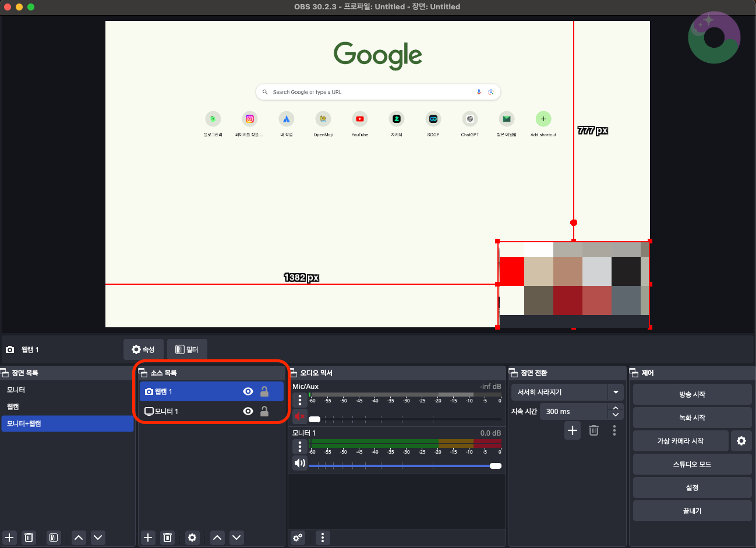Screen dimensions: 756x548
Task: Hide the 웹캠 1 source with eye icon
Action: (x=248, y=391)
